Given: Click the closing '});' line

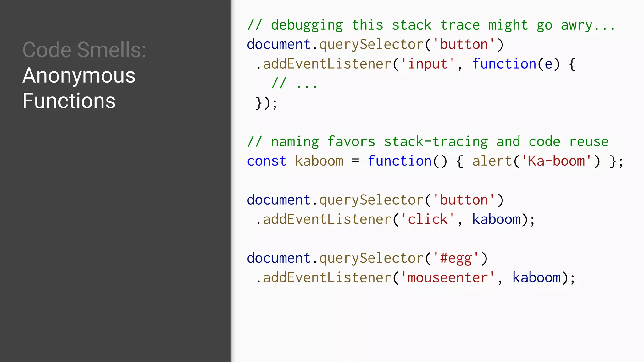Looking at the screenshot, I should 266,103.
